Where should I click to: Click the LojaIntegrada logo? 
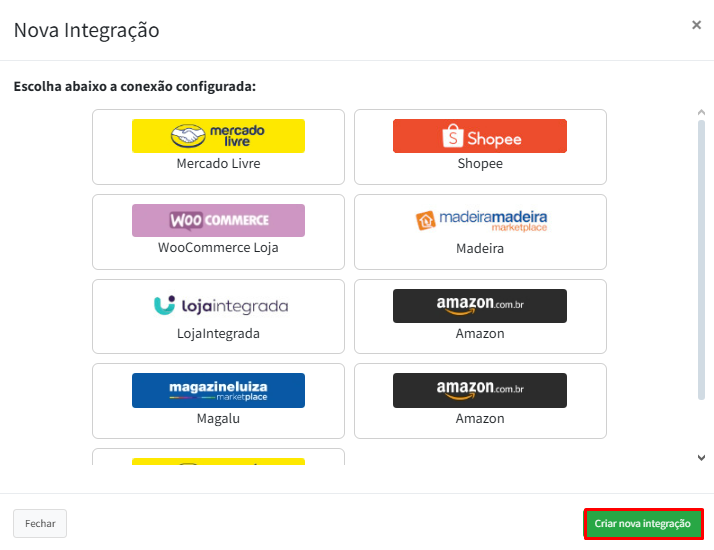click(x=218, y=305)
